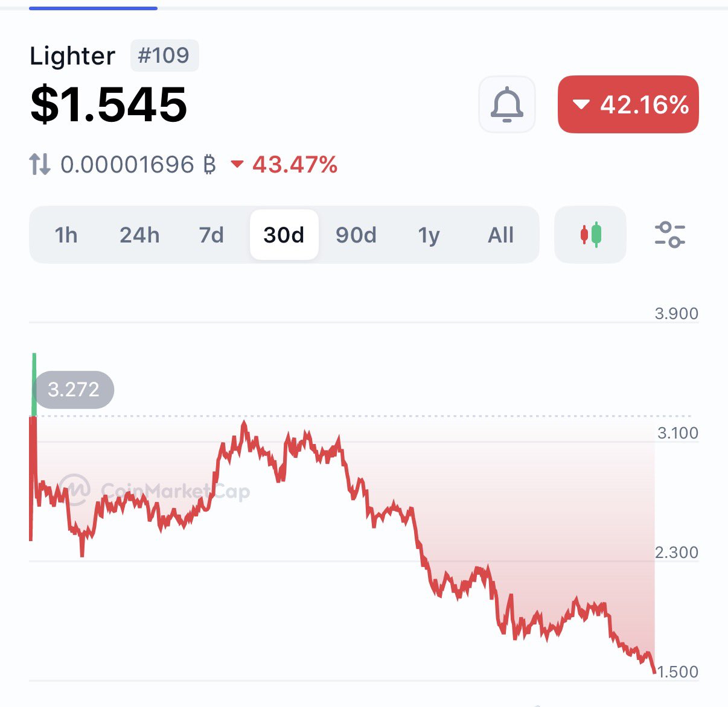Select the 30d time range
This screenshot has width=728, height=707.
(284, 235)
